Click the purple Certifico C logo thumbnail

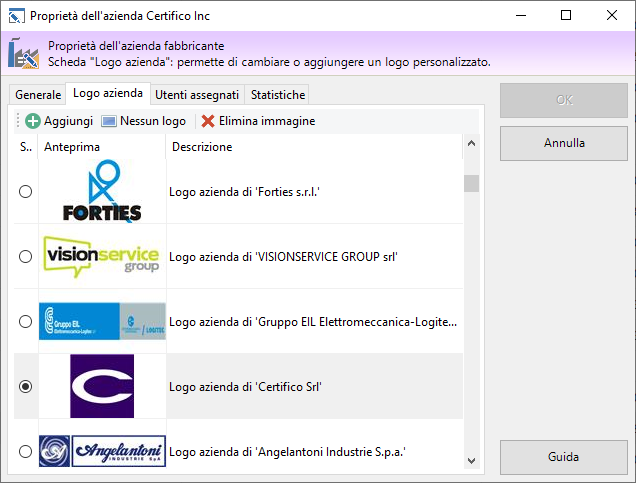tap(102, 386)
